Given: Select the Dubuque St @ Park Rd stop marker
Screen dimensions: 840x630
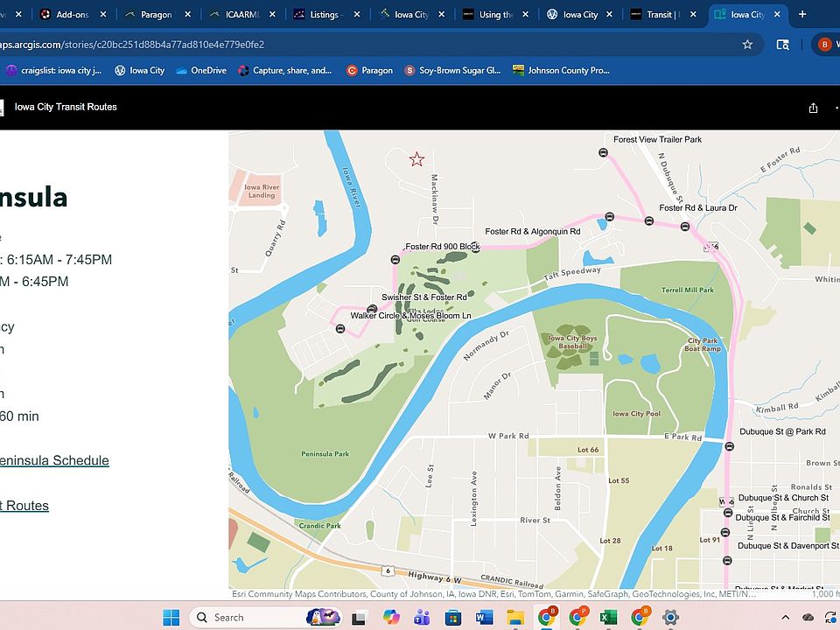Looking at the screenshot, I should (730, 445).
